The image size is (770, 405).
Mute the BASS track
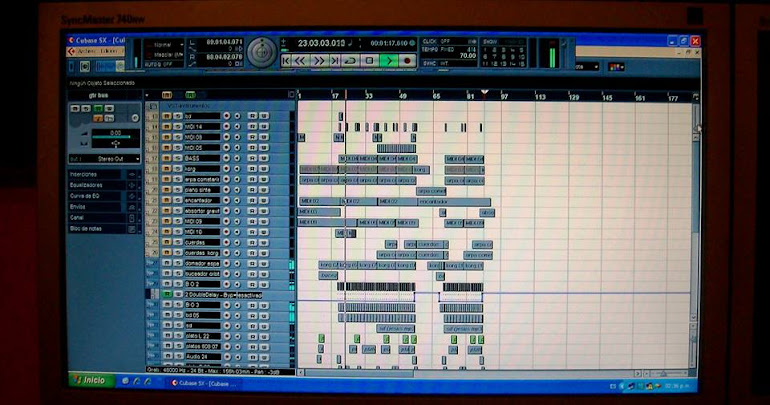(x=167, y=158)
